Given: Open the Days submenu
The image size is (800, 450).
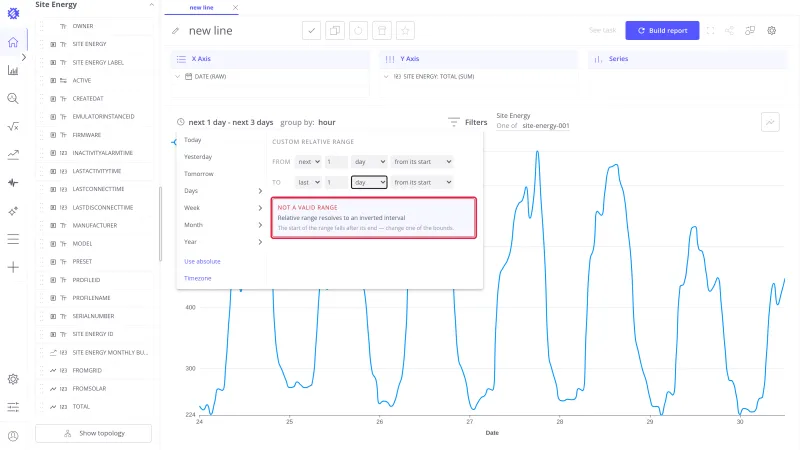Looking at the screenshot, I should [x=222, y=191].
